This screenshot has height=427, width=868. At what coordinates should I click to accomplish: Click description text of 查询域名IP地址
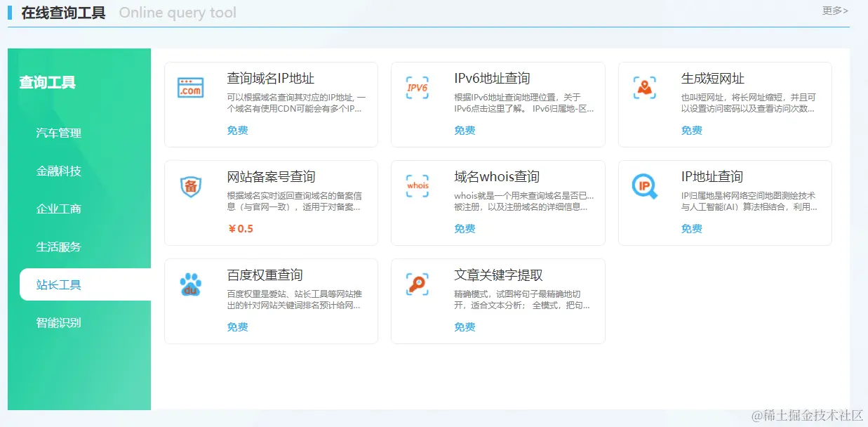pos(295,103)
